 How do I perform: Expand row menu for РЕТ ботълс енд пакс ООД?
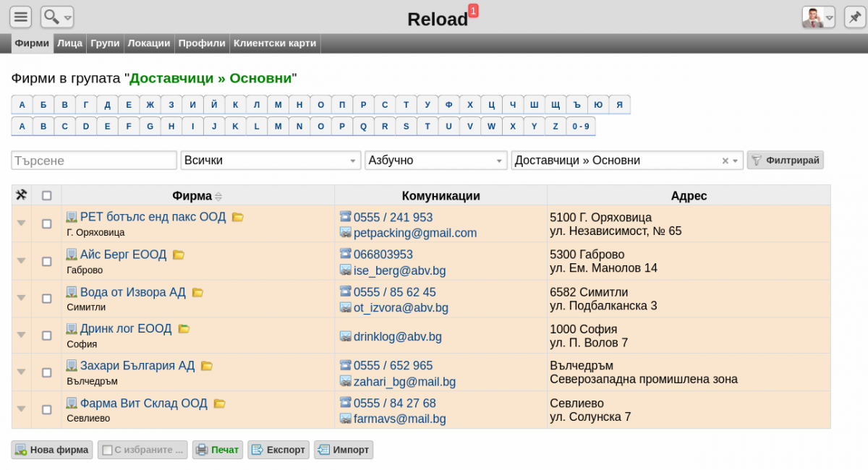tap(21, 223)
